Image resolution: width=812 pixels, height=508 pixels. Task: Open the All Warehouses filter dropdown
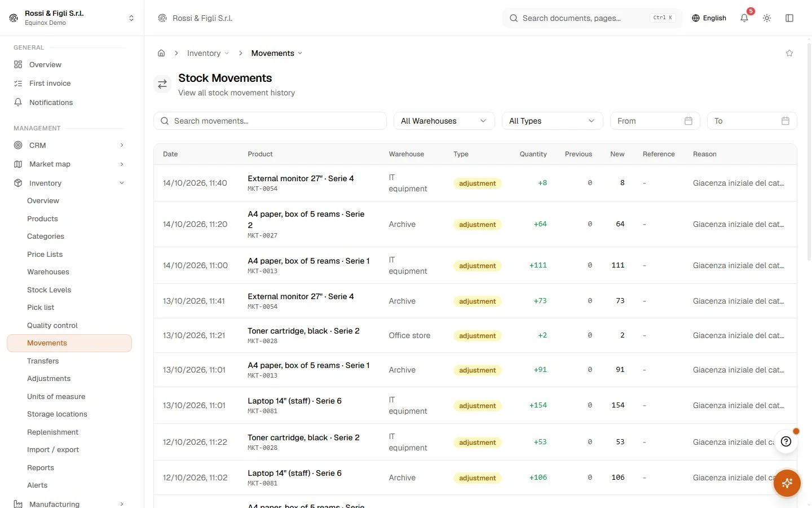pyautogui.click(x=444, y=121)
